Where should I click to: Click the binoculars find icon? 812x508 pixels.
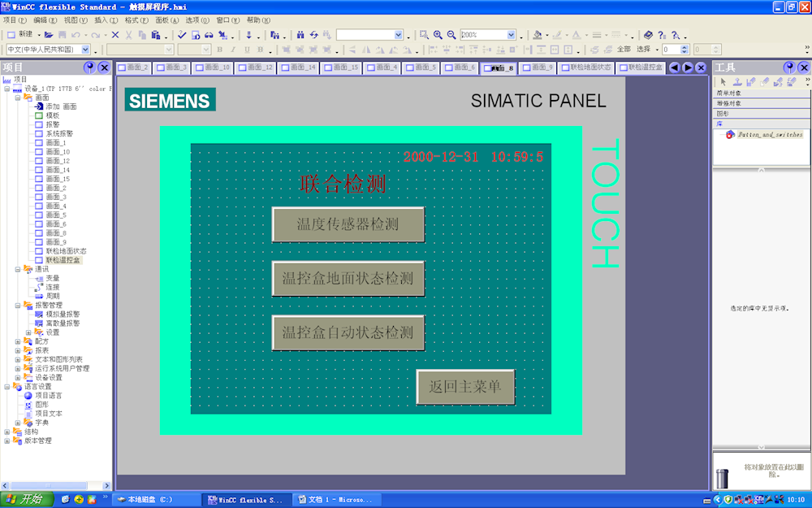tap(300, 35)
